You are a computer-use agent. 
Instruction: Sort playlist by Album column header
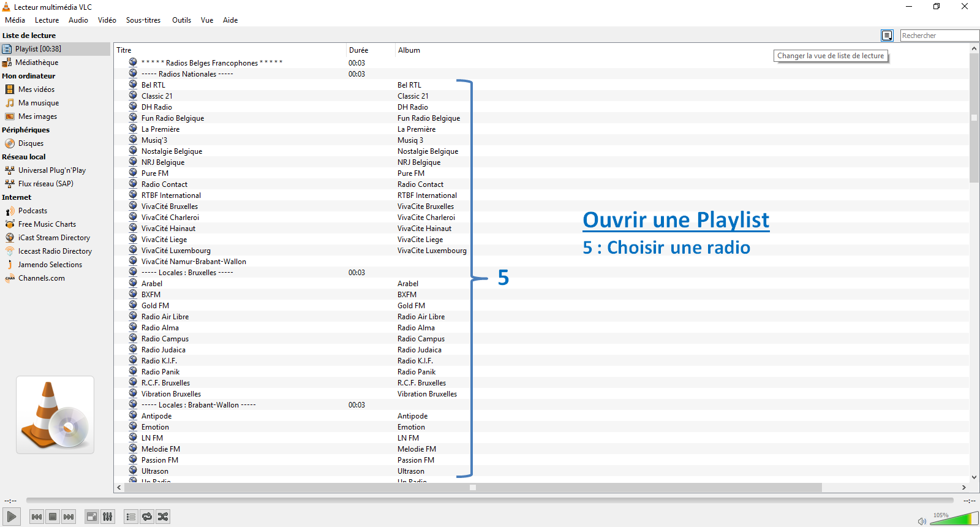click(409, 50)
